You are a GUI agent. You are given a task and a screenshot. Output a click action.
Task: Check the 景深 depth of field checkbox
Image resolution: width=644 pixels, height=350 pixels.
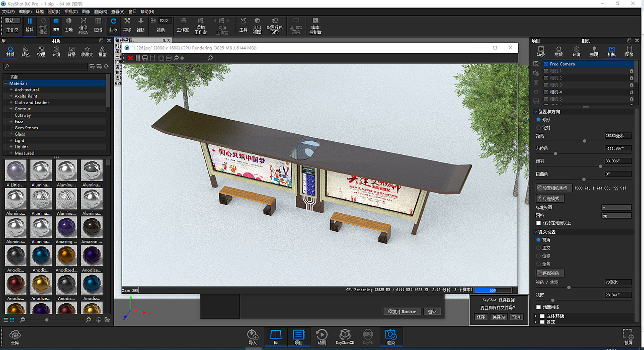(542, 322)
